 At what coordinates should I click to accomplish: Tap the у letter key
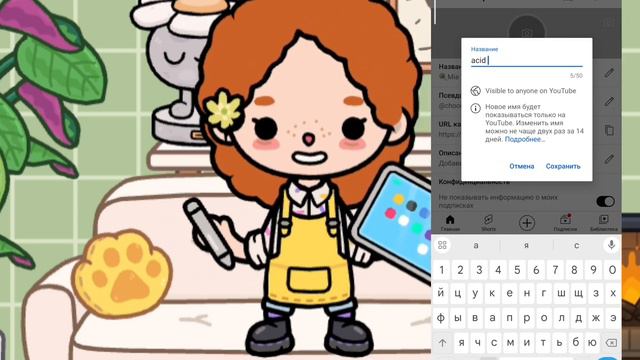tap(475, 293)
